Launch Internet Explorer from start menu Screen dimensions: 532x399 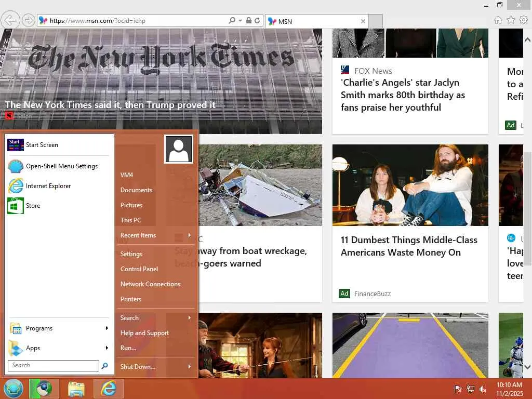pos(58,186)
